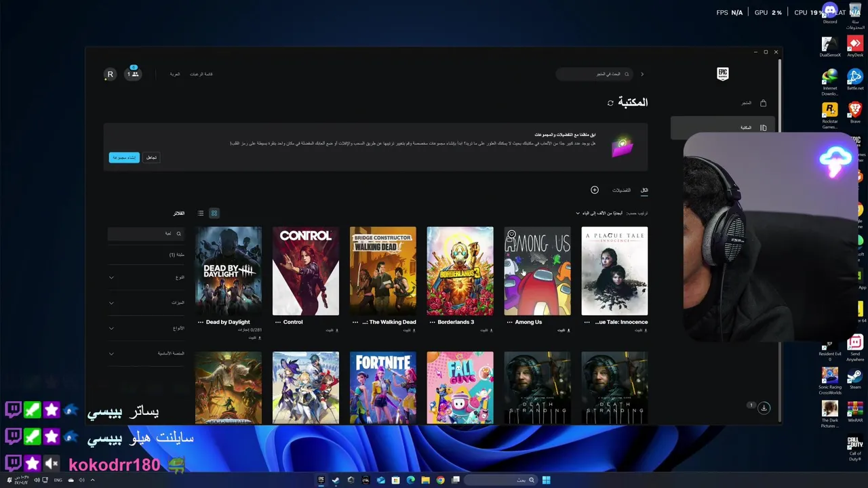The width and height of the screenshot is (868, 488).
Task: Open the Dead by Daylight game cover
Action: pos(229,271)
